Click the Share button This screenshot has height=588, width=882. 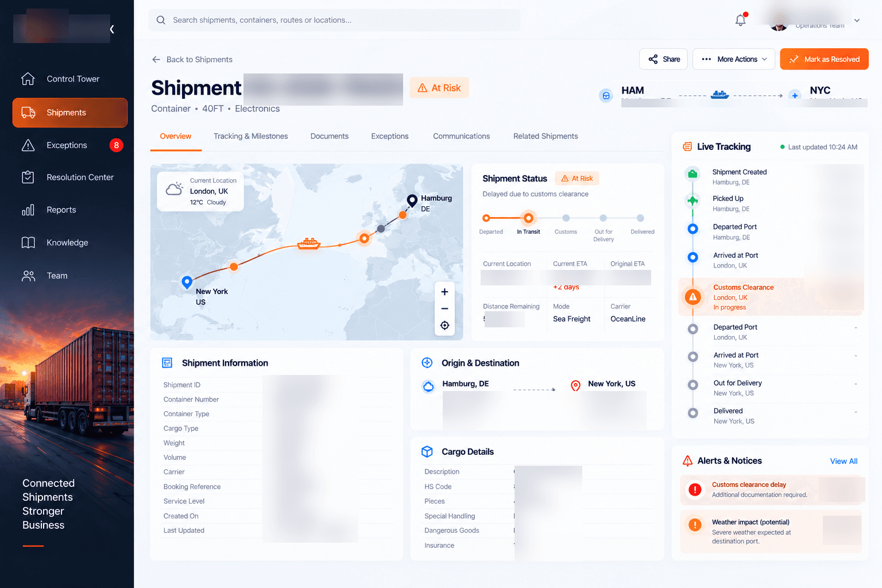663,59
